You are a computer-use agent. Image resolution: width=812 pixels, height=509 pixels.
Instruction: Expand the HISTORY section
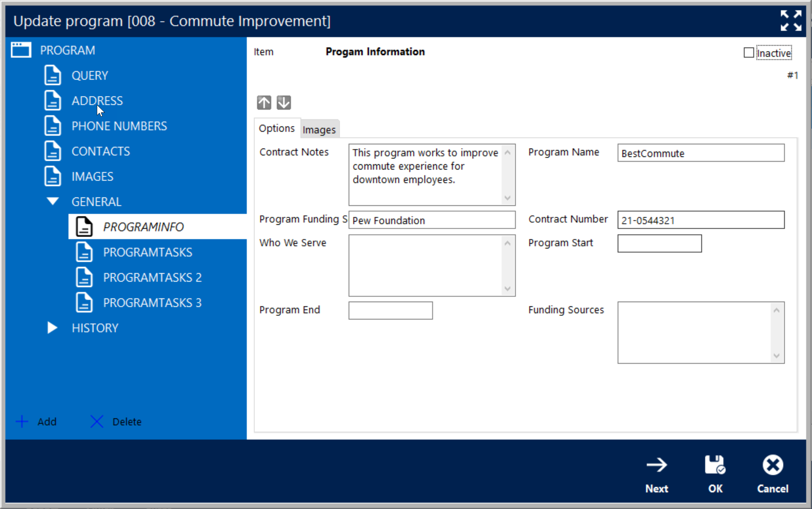[52, 328]
